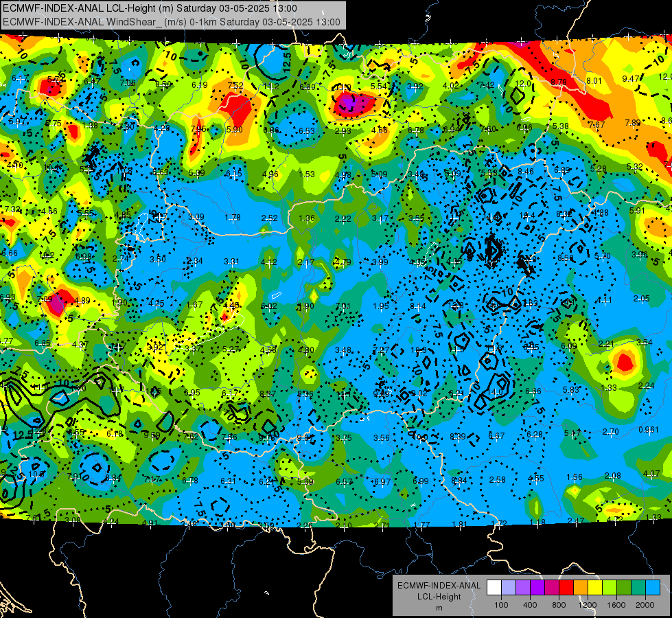Click the wind shear value '3.99'
672x618 pixels.
click(380, 262)
